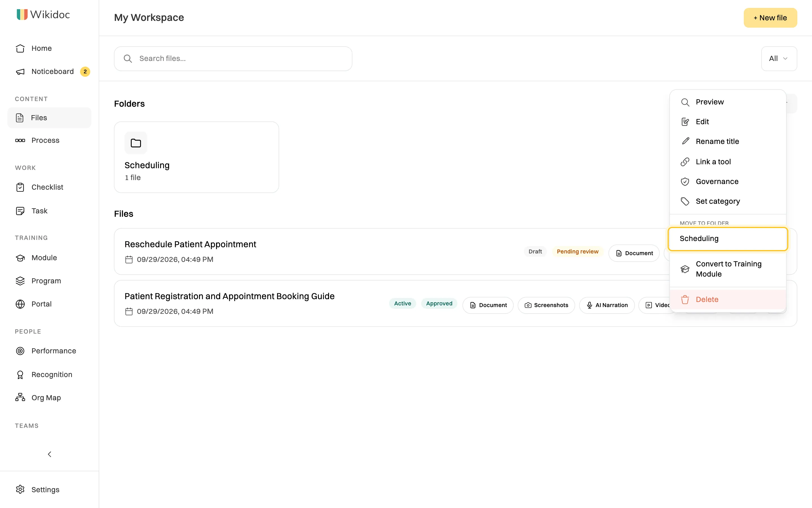Click the Document button on Reschedule Patient Appointment
This screenshot has width=812, height=508.
tap(634, 253)
